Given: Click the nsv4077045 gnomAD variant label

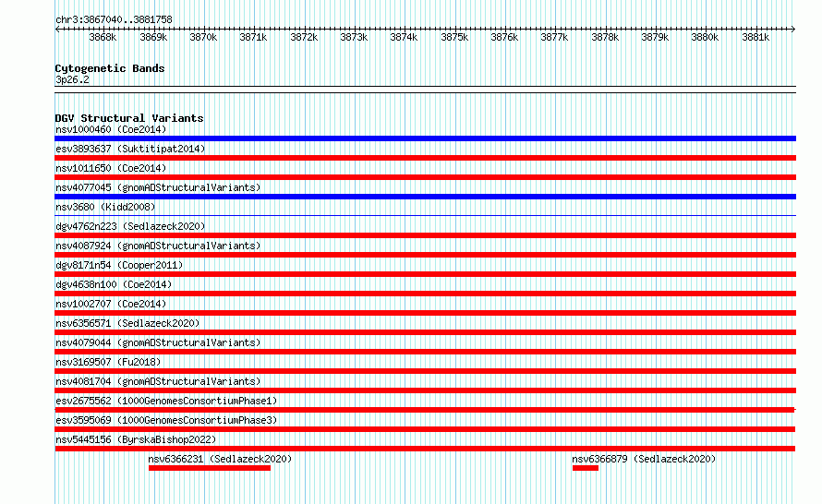Looking at the screenshot, I should (158, 187).
